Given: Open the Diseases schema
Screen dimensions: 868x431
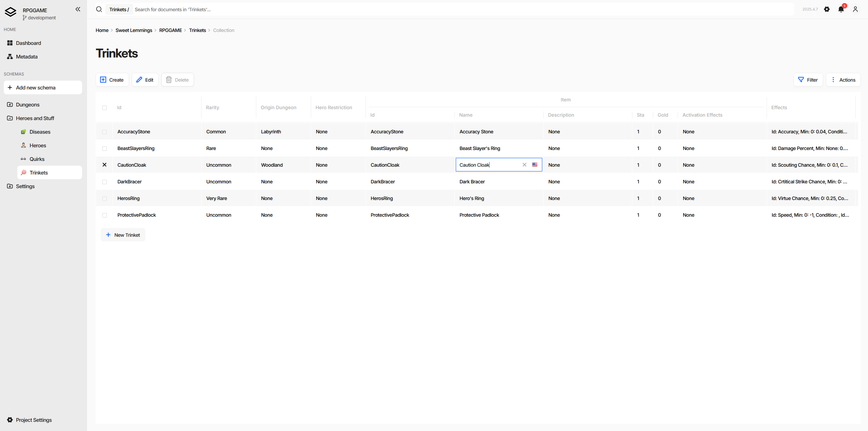Looking at the screenshot, I should (39, 132).
